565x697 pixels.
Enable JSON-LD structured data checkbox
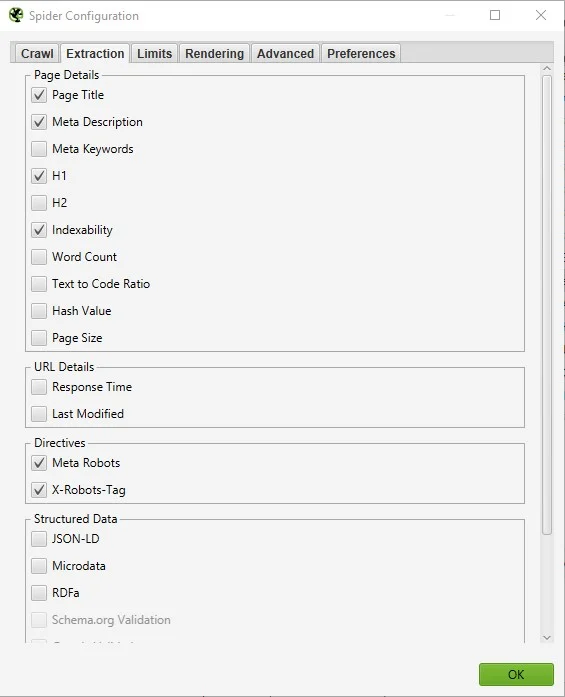tap(39, 539)
